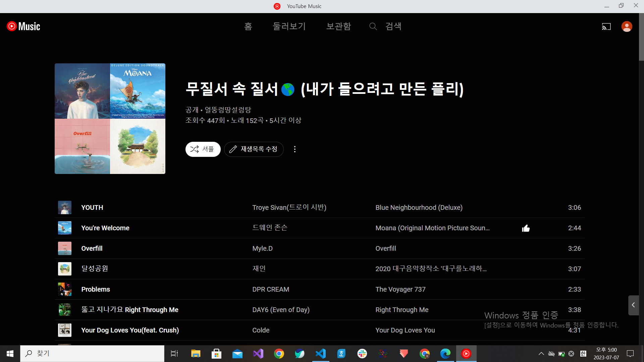The height and width of the screenshot is (362, 644).
Task: Open Visual Studio Code on the taskbar
Action: [x=321, y=354]
